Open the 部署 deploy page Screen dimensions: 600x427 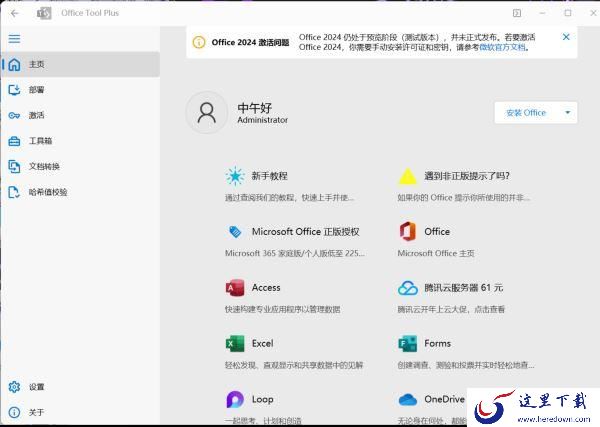click(80, 90)
